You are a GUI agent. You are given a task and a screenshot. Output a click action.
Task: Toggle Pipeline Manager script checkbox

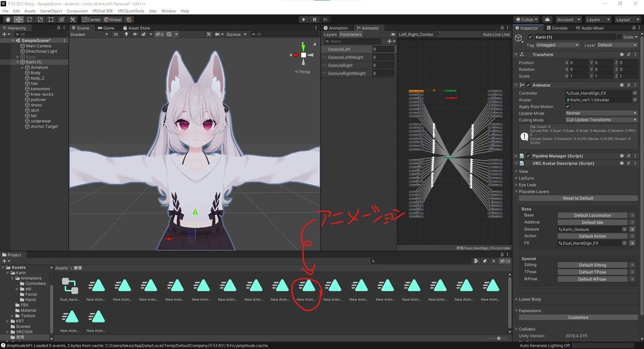[528, 156]
